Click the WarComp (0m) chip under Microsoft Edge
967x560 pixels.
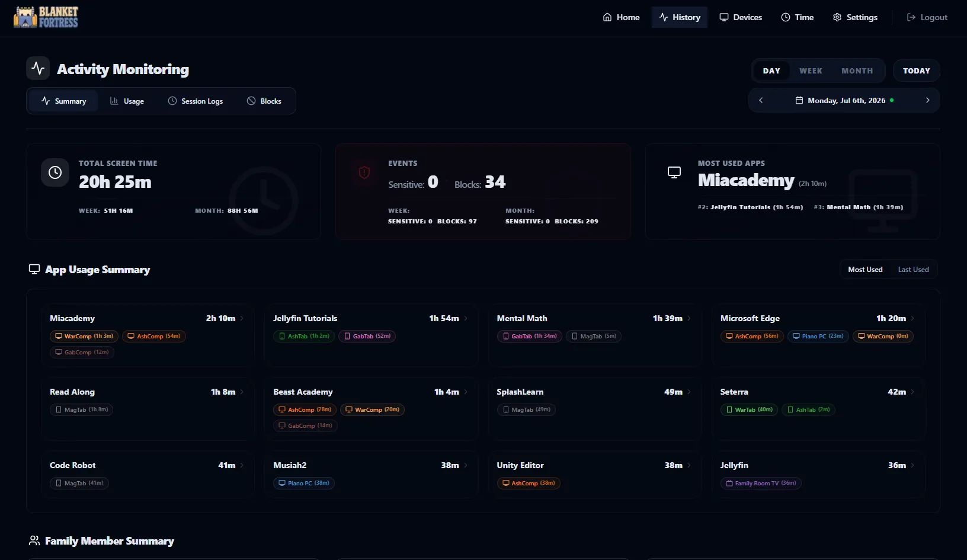pyautogui.click(x=883, y=336)
